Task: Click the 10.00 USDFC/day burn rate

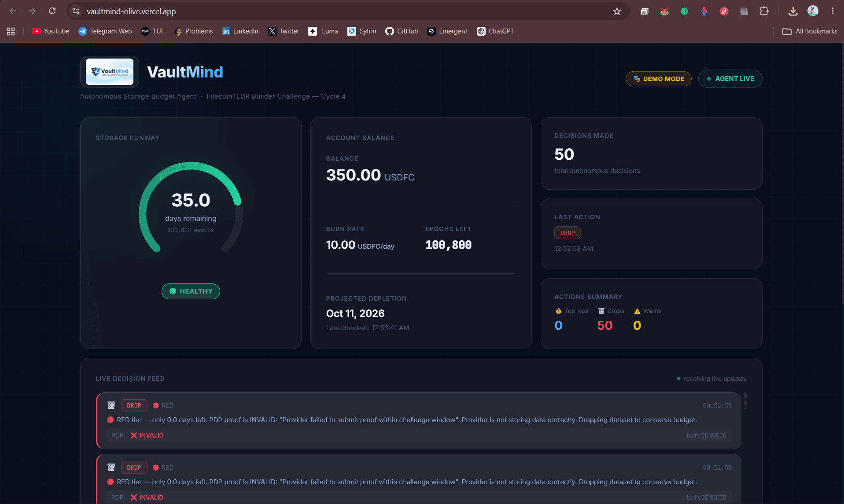Action: coord(360,245)
